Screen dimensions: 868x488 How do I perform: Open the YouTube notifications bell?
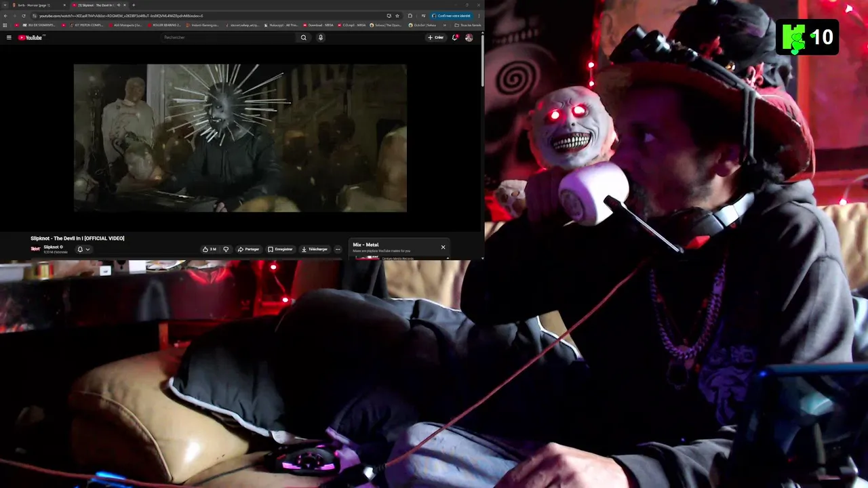click(x=455, y=37)
